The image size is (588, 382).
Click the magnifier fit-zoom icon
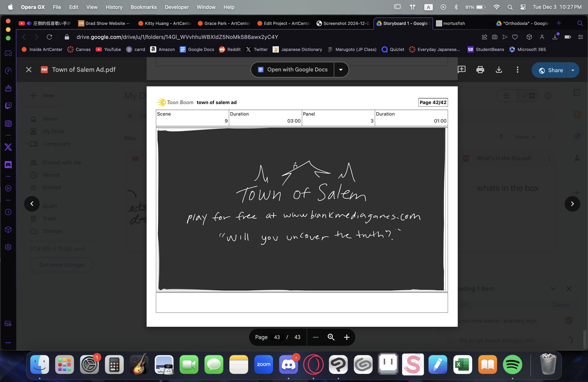331,337
